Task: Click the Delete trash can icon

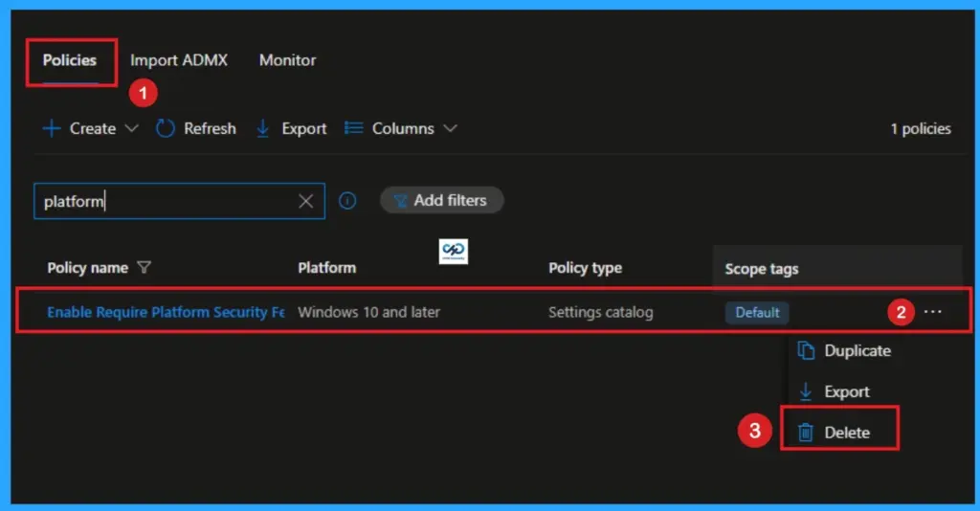Action: click(806, 433)
